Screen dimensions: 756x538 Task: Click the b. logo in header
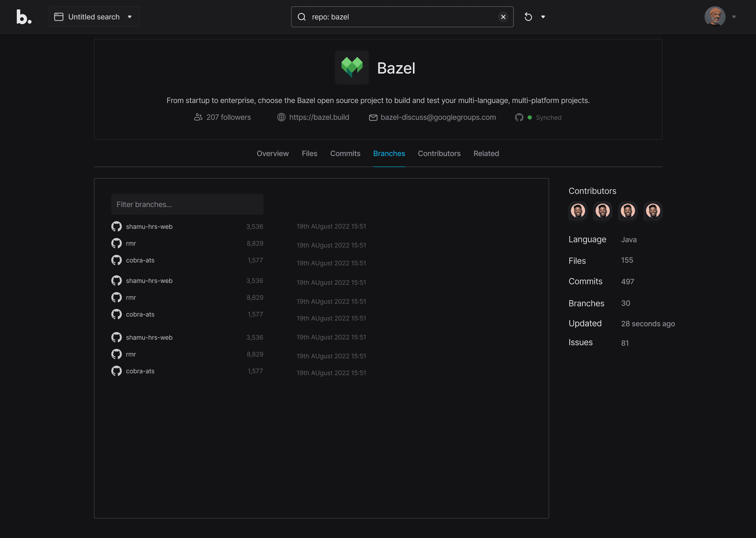click(24, 17)
